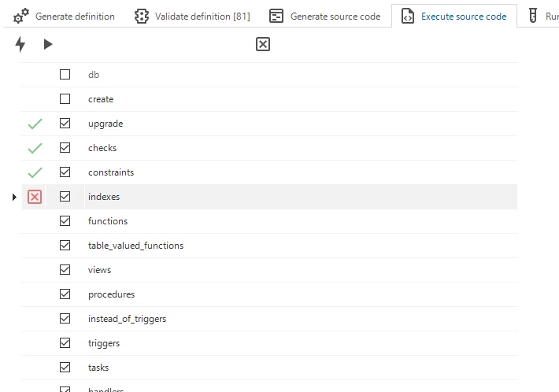This screenshot has width=559, height=392.
Task: Click the green checkmark next to constraints
Action: 35,172
